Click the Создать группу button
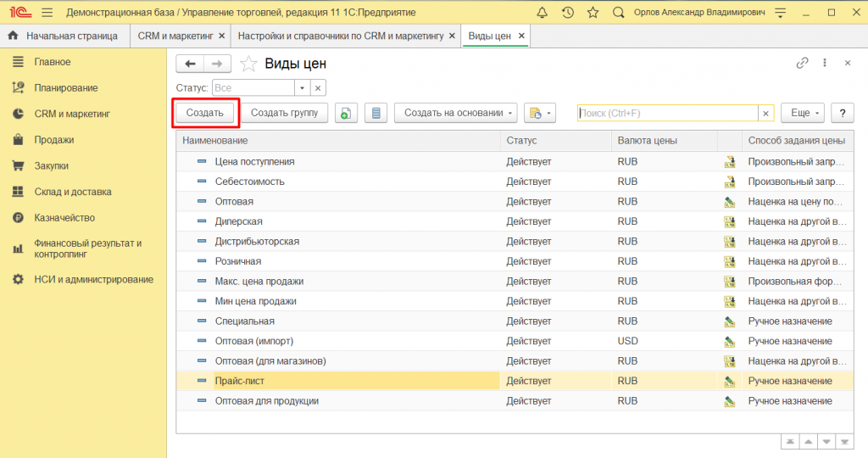This screenshot has height=458, width=868. (x=284, y=113)
